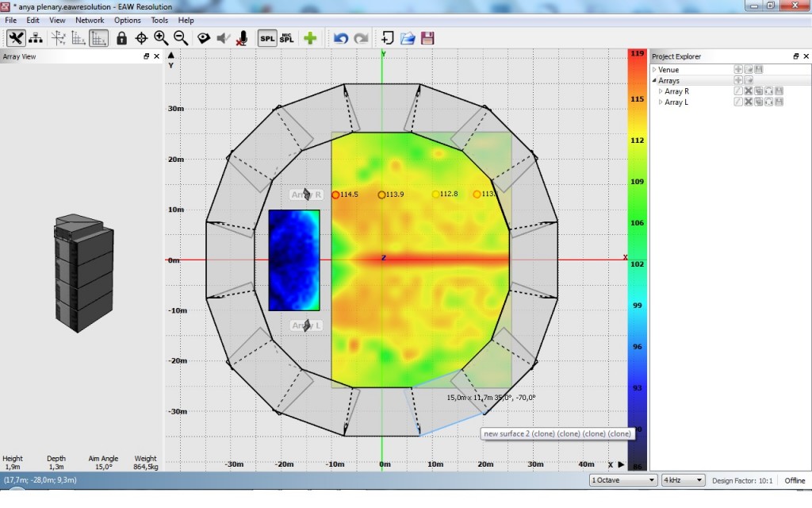Toggle the SPL display button

tap(267, 38)
